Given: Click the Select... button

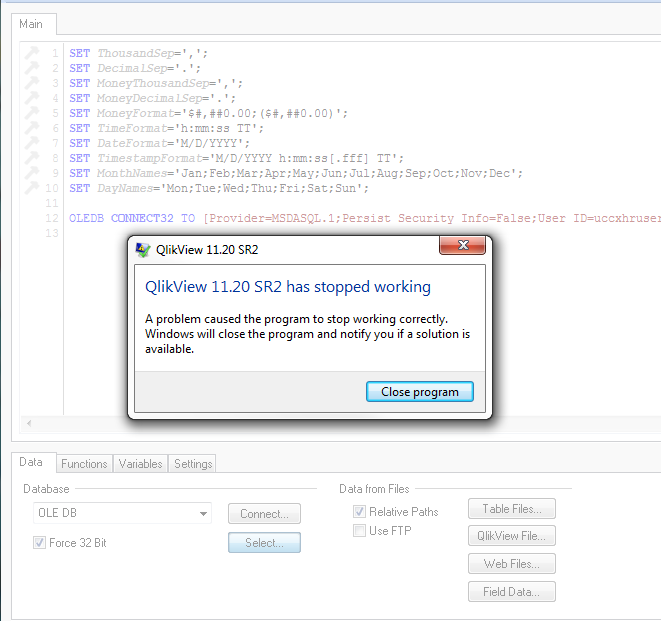Looking at the screenshot, I should pos(264,543).
